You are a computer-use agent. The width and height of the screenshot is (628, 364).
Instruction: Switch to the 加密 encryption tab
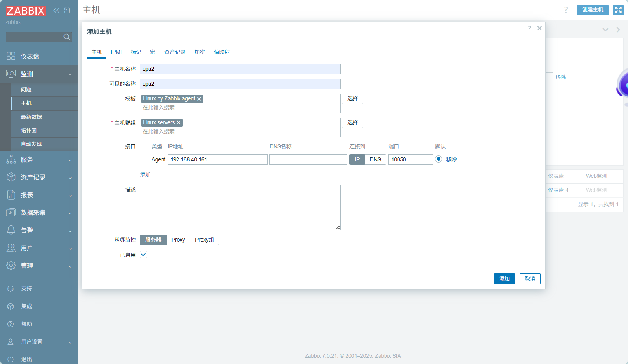pyautogui.click(x=199, y=52)
